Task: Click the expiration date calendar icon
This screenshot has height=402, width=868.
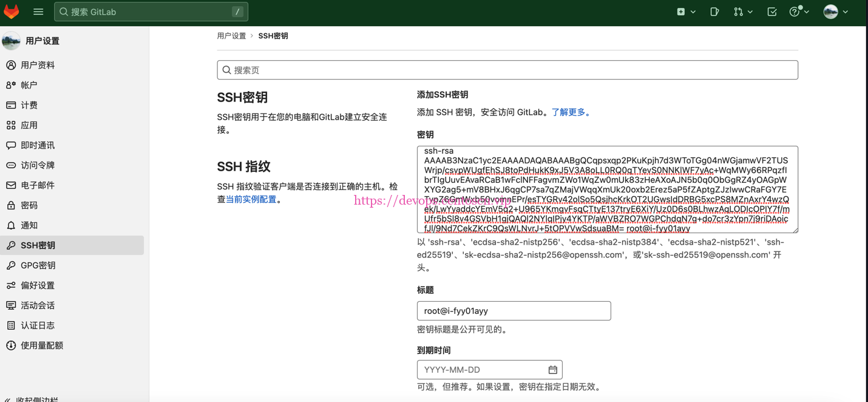Action: pos(552,369)
